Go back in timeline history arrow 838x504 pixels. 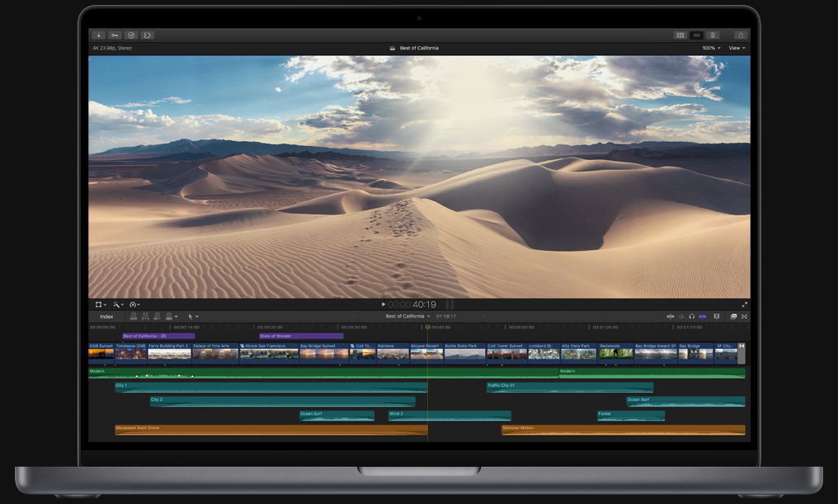click(x=355, y=317)
